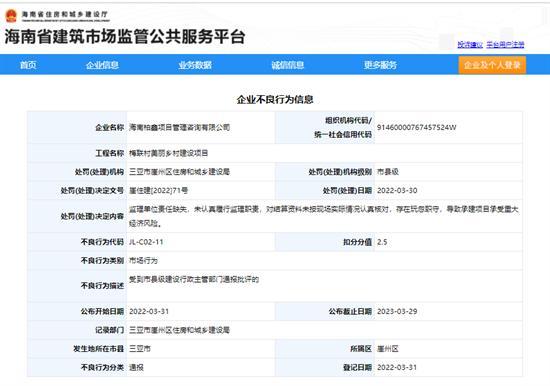Open the 企业信息 navigation menu
Image resolution: width=550 pixels, height=386 pixels.
(102, 65)
